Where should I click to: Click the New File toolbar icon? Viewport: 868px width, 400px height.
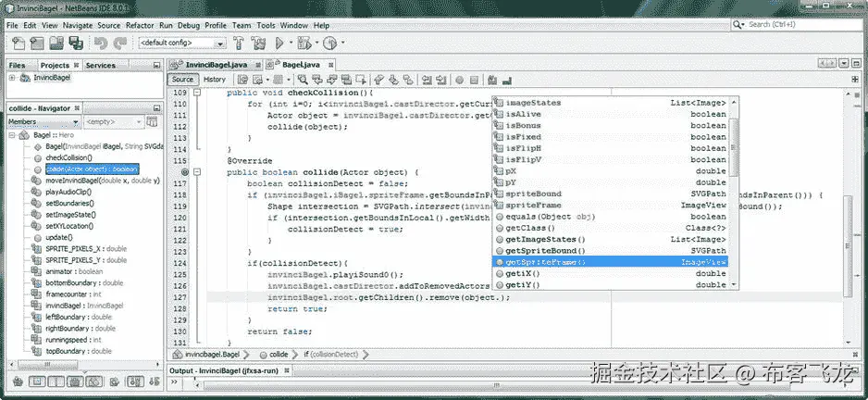pos(19,44)
